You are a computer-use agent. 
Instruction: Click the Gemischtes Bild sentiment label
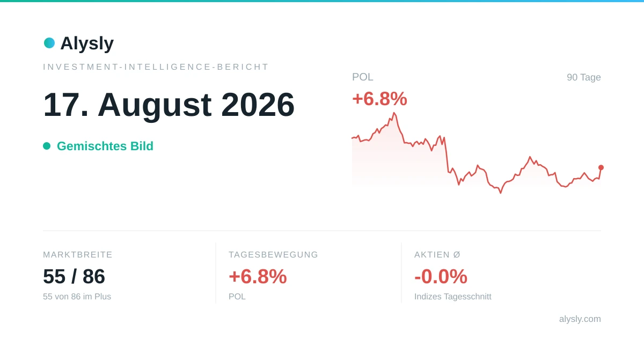(x=105, y=146)
